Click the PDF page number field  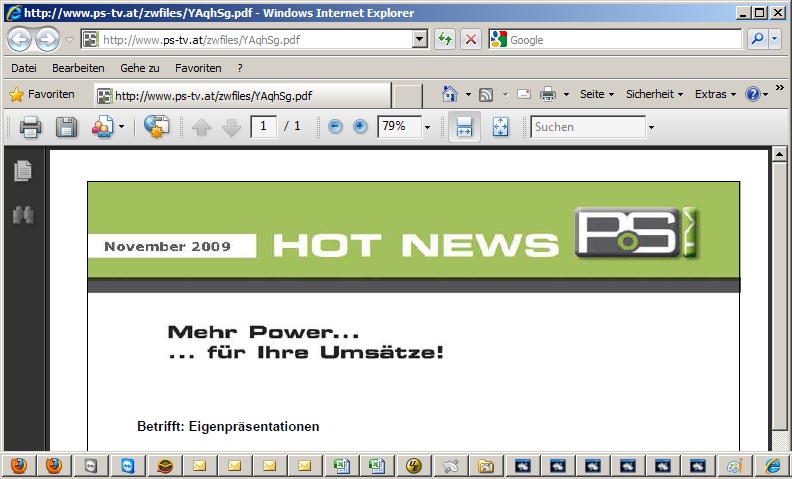263,126
